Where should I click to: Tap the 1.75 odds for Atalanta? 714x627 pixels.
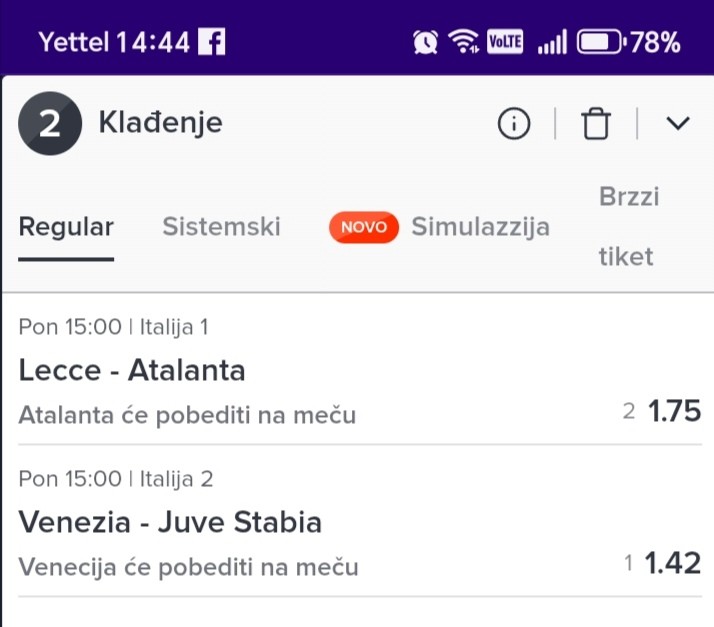click(674, 411)
